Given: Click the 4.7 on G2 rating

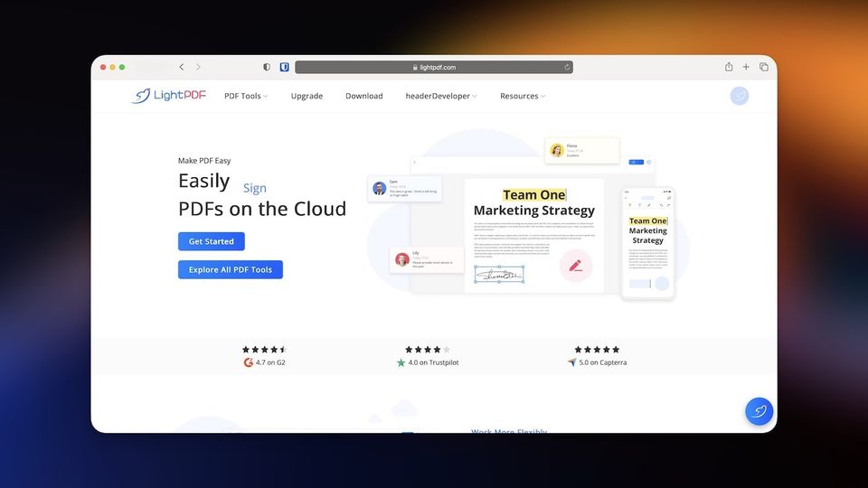Looking at the screenshot, I should (x=264, y=362).
